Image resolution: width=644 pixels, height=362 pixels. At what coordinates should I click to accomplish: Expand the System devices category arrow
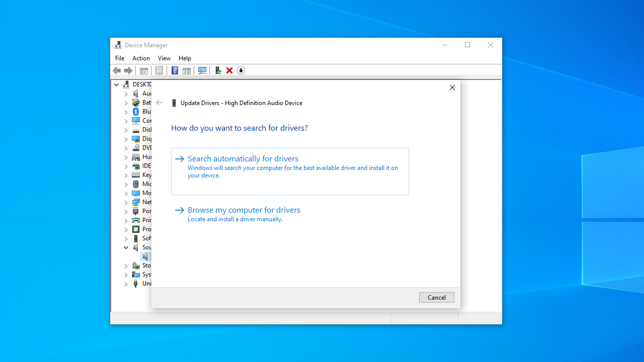click(126, 275)
